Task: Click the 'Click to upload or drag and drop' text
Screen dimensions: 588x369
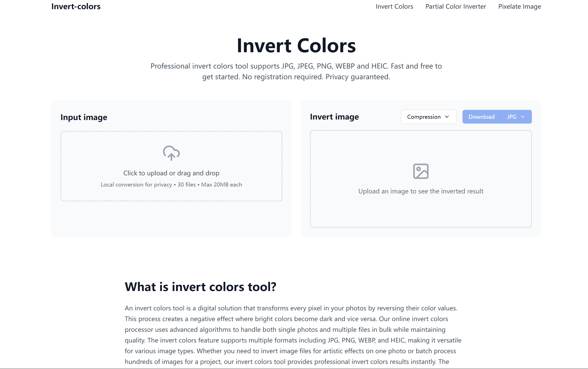Action: point(171,173)
